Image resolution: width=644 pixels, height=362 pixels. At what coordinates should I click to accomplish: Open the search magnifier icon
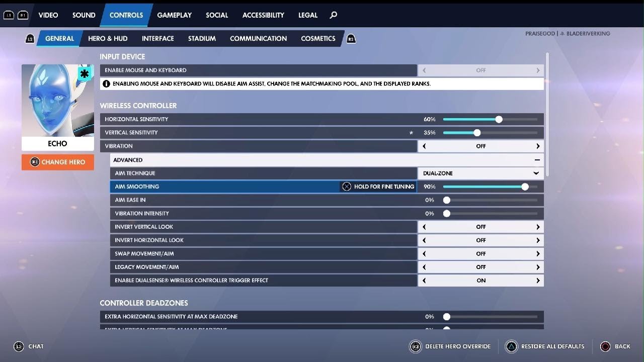pyautogui.click(x=333, y=15)
